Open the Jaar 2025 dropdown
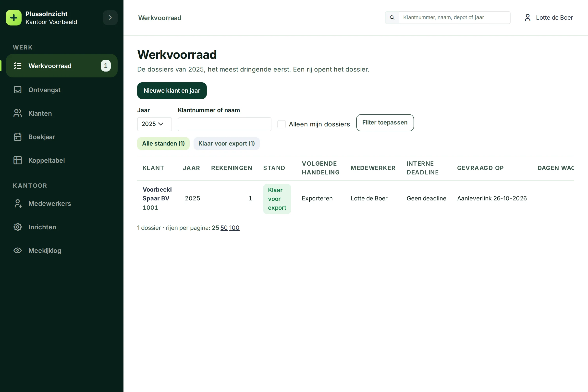588x392 pixels. coord(155,124)
